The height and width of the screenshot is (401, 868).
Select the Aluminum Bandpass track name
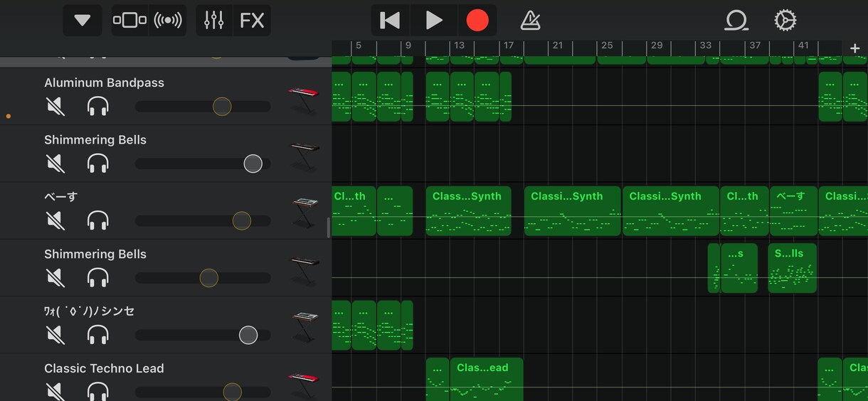coord(104,82)
